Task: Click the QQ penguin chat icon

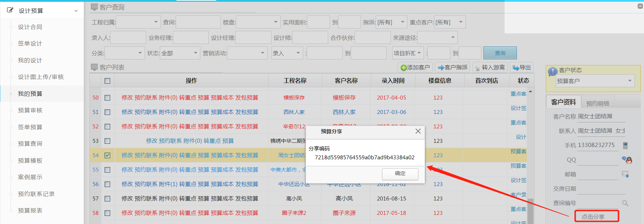Action: [x=627, y=160]
